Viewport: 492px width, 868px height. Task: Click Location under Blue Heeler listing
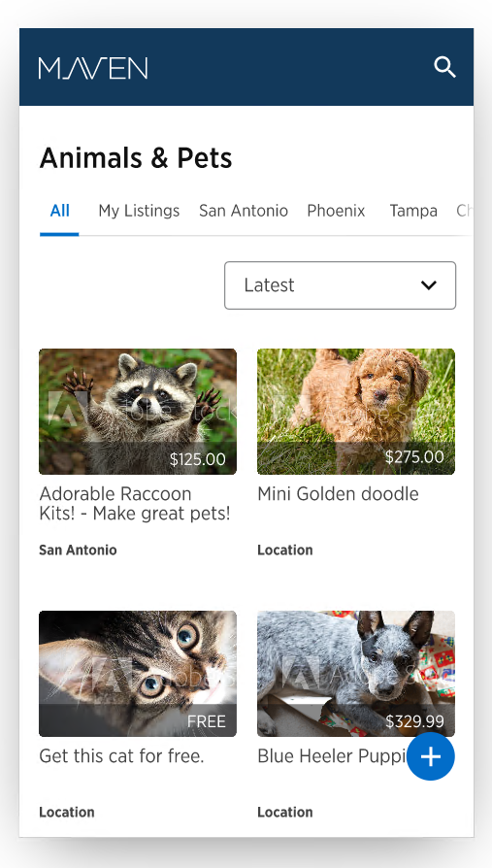(285, 812)
